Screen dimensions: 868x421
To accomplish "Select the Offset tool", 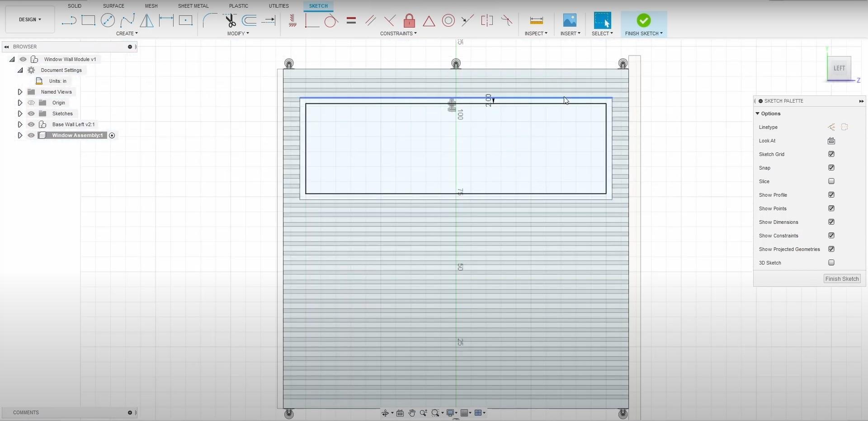I will [x=249, y=20].
